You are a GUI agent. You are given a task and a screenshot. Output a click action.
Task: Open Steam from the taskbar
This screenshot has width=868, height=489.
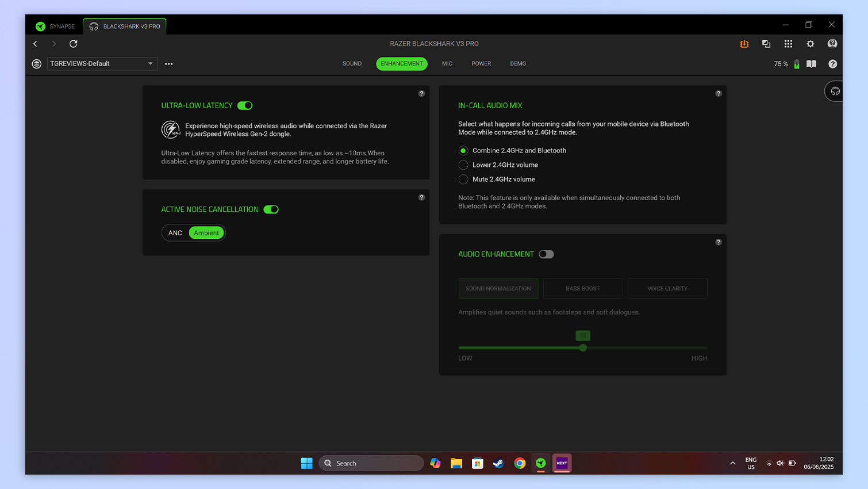pos(498,463)
